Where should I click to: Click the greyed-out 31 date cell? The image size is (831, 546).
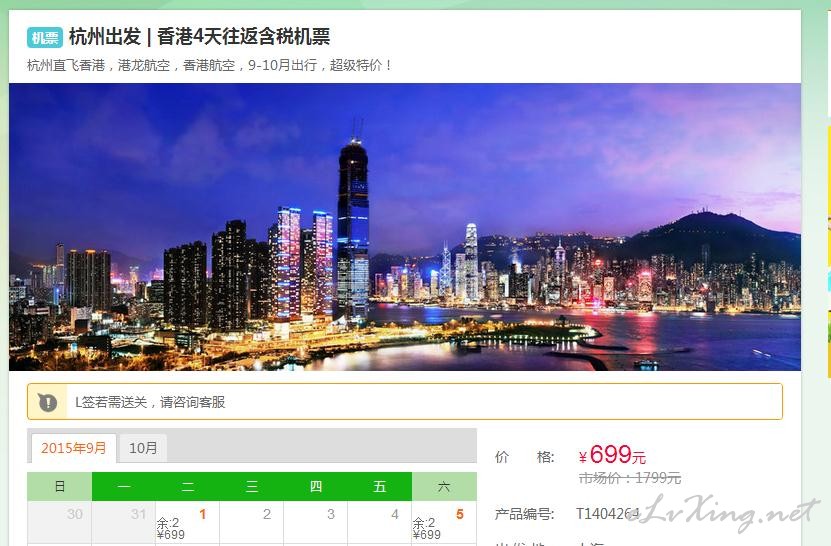coord(123,523)
